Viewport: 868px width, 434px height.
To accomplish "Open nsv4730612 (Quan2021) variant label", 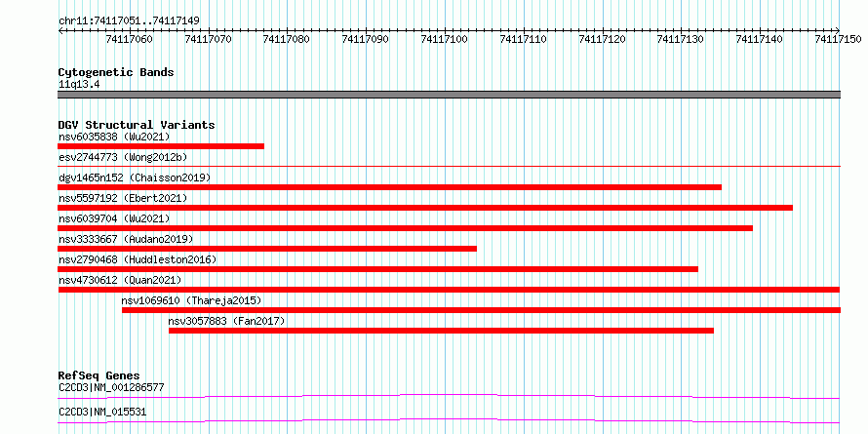I will click(120, 280).
